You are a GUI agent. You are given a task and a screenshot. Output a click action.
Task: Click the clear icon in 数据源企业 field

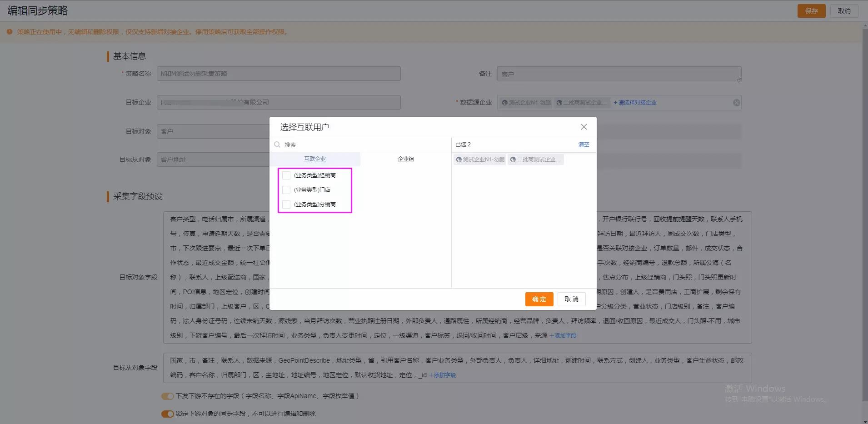point(736,103)
